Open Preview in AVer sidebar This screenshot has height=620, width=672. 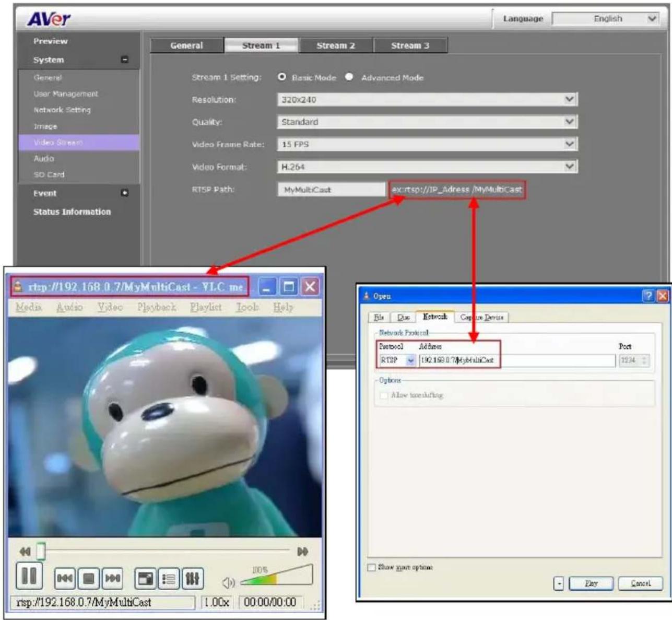(51, 41)
